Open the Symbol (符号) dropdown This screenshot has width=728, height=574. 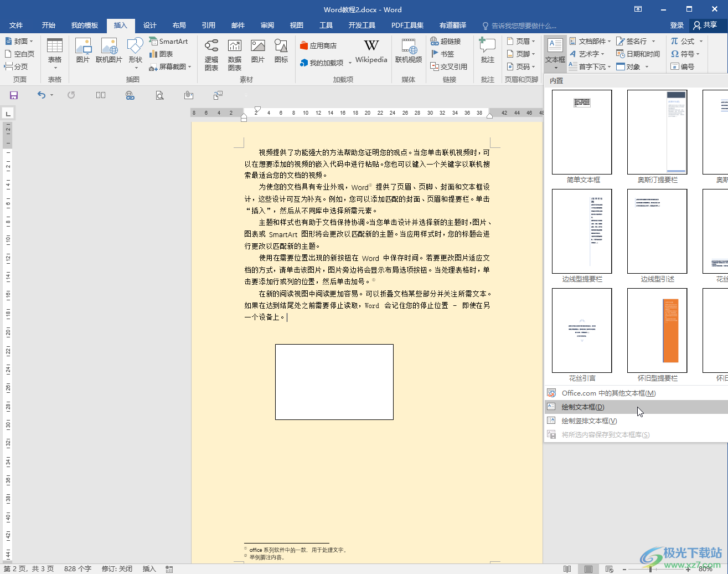pyautogui.click(x=685, y=54)
